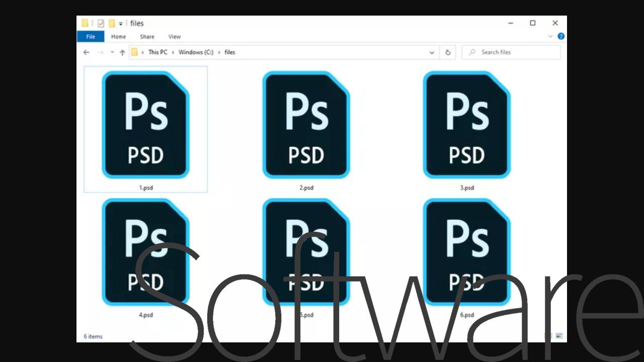Click the Forward navigation arrow
This screenshot has height=362, width=644.
click(x=101, y=52)
